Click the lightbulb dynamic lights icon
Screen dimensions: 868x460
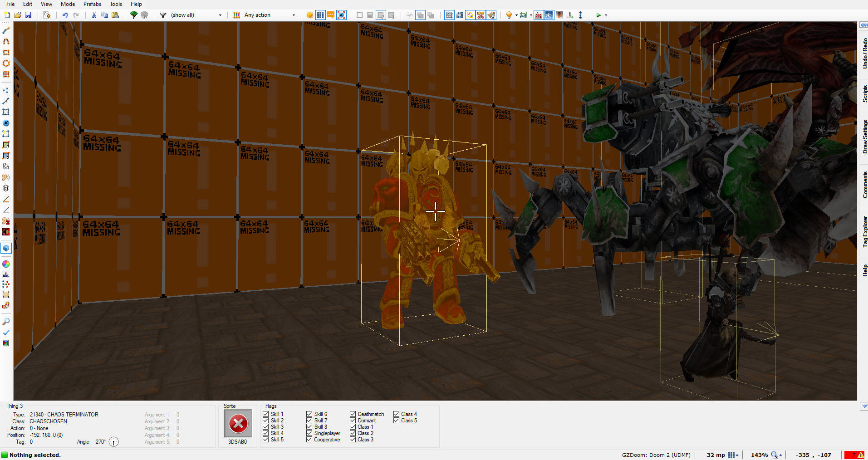click(509, 15)
